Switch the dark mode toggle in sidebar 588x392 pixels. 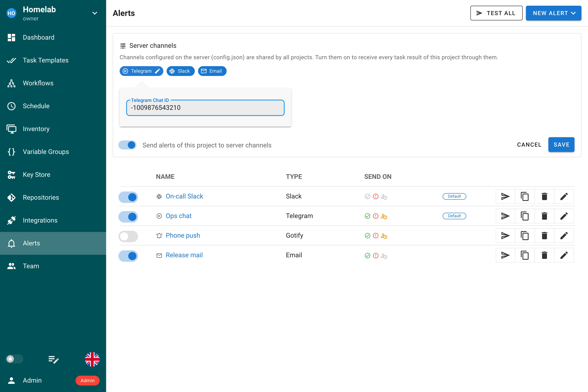pyautogui.click(x=14, y=359)
